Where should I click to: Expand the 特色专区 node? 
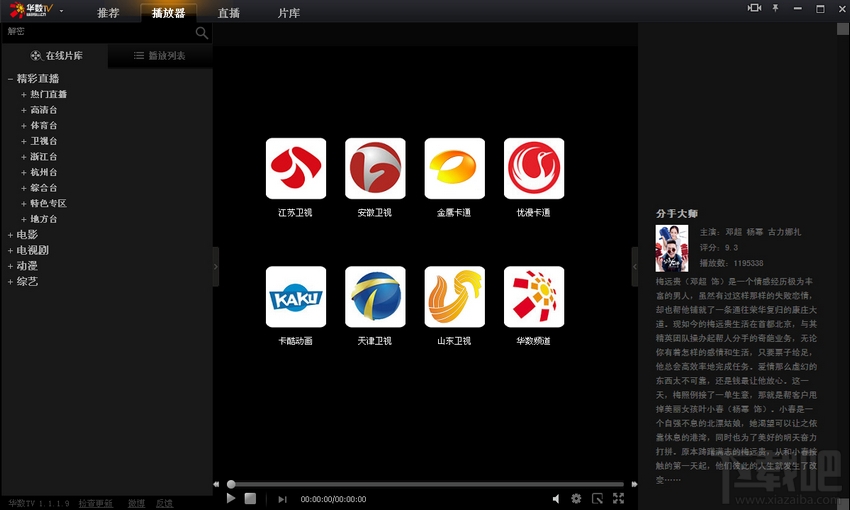click(x=24, y=204)
